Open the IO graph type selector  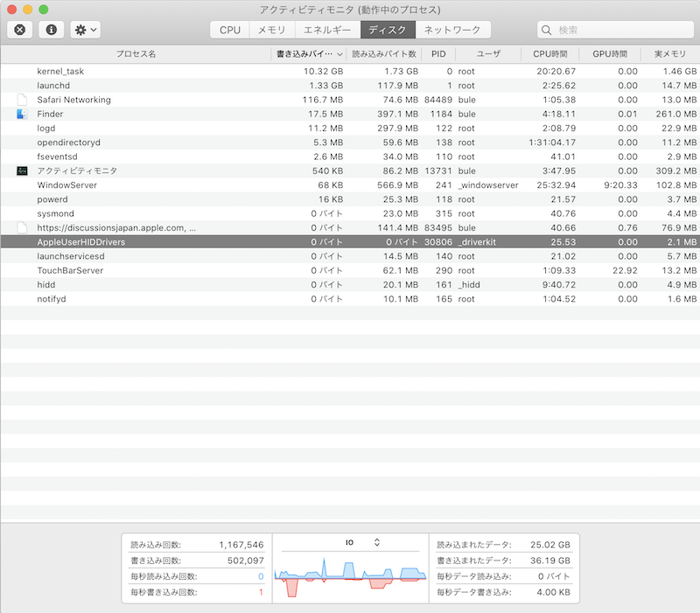(362, 542)
